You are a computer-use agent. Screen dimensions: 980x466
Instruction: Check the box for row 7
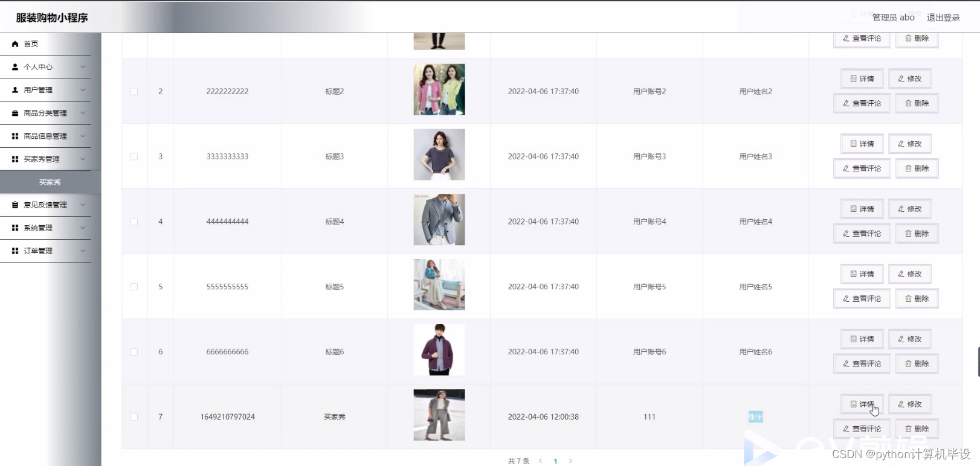[x=134, y=417]
